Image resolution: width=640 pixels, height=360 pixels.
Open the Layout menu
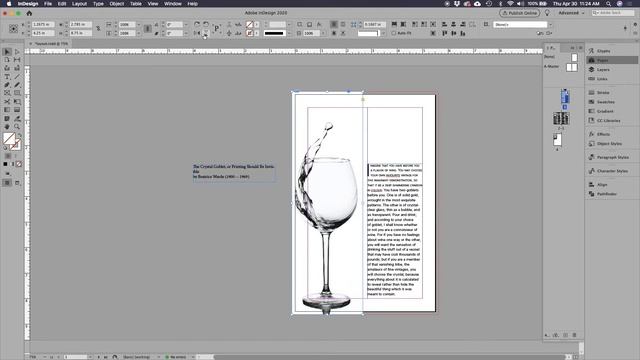click(79, 4)
